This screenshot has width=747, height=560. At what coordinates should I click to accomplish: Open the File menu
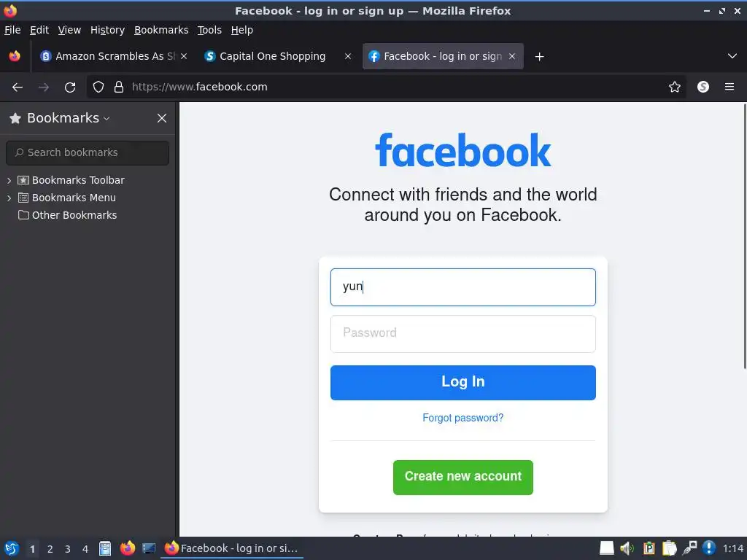12,30
